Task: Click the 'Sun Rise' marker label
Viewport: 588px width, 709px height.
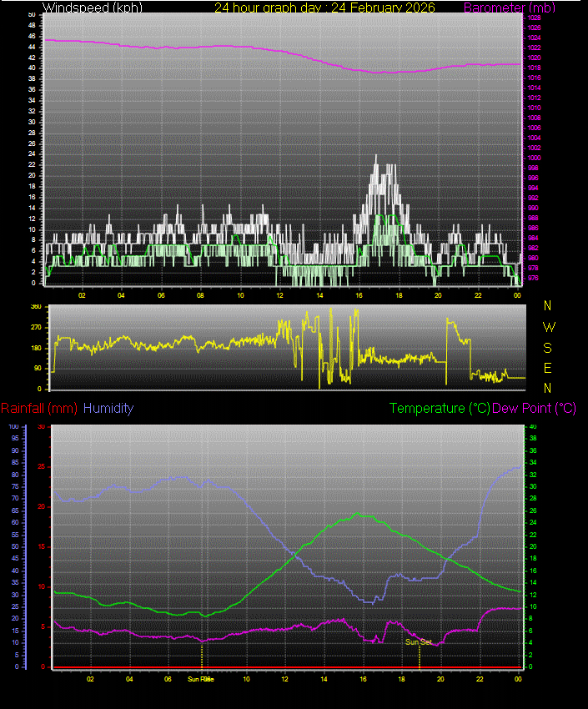Action: (201, 679)
